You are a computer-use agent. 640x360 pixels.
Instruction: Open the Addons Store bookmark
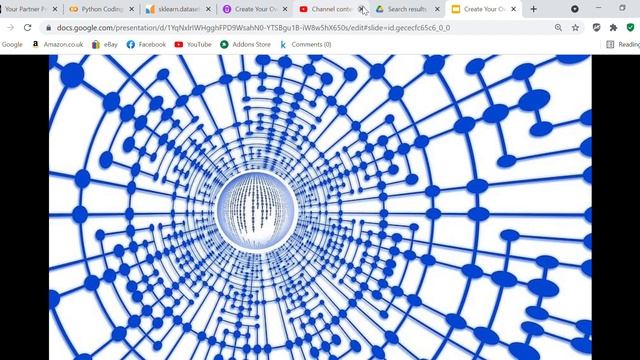click(x=245, y=44)
